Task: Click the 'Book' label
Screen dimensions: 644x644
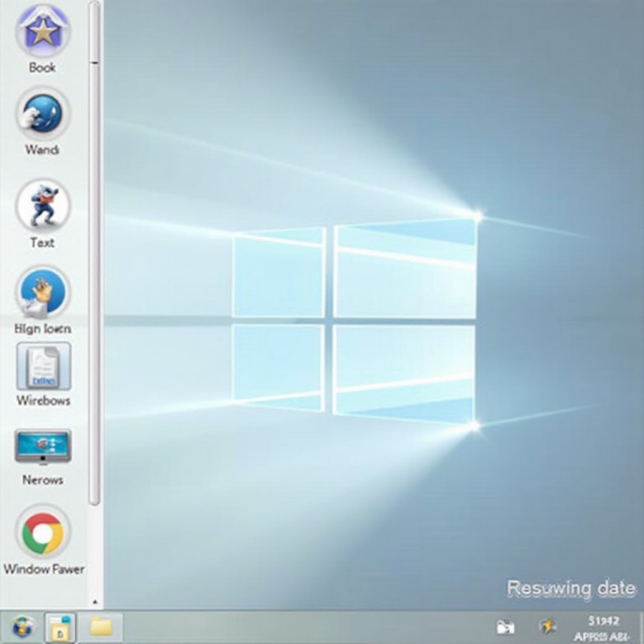Action: click(42, 67)
